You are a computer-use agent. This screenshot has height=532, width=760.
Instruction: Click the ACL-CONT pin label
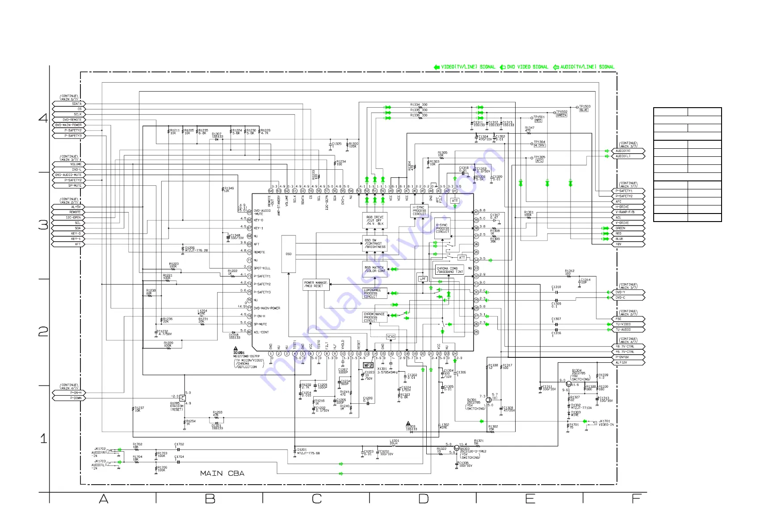point(261,332)
